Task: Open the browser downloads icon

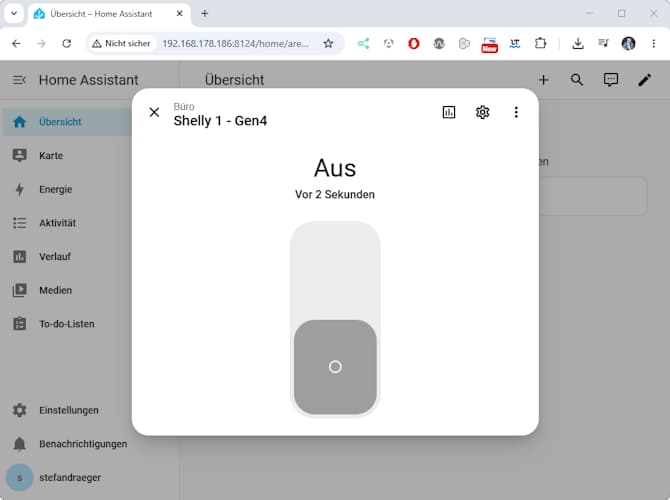Action: coord(578,44)
